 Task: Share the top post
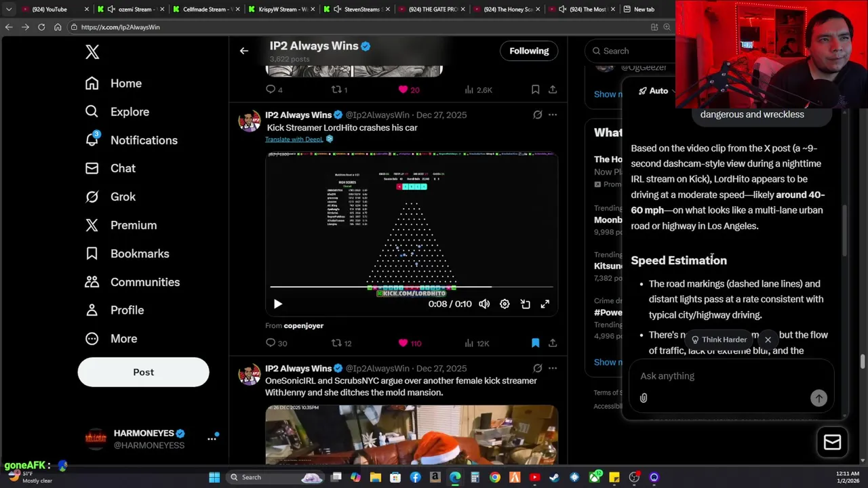coord(553,89)
